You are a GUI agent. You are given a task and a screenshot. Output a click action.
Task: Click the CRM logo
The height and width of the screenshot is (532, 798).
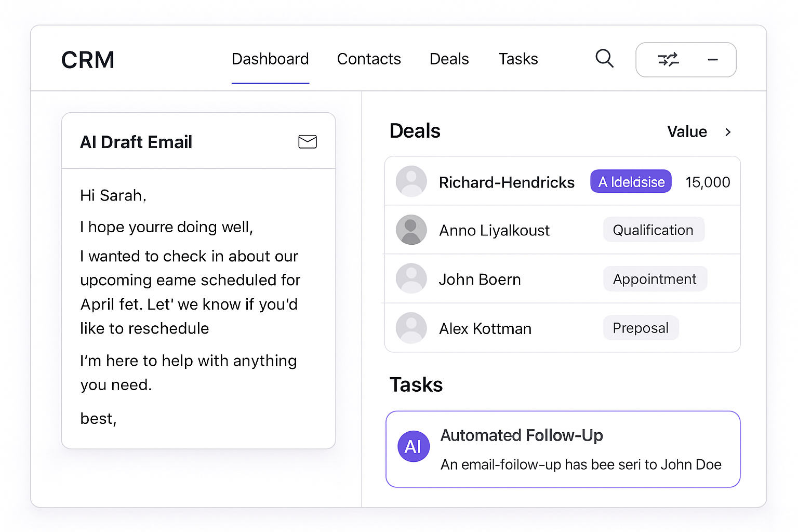pyautogui.click(x=88, y=60)
